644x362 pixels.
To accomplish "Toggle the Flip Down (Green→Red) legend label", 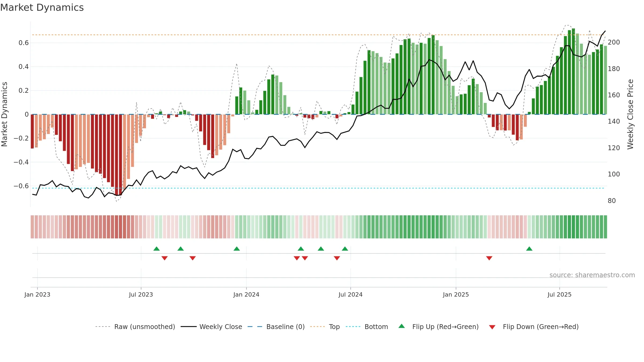I will [541, 327].
